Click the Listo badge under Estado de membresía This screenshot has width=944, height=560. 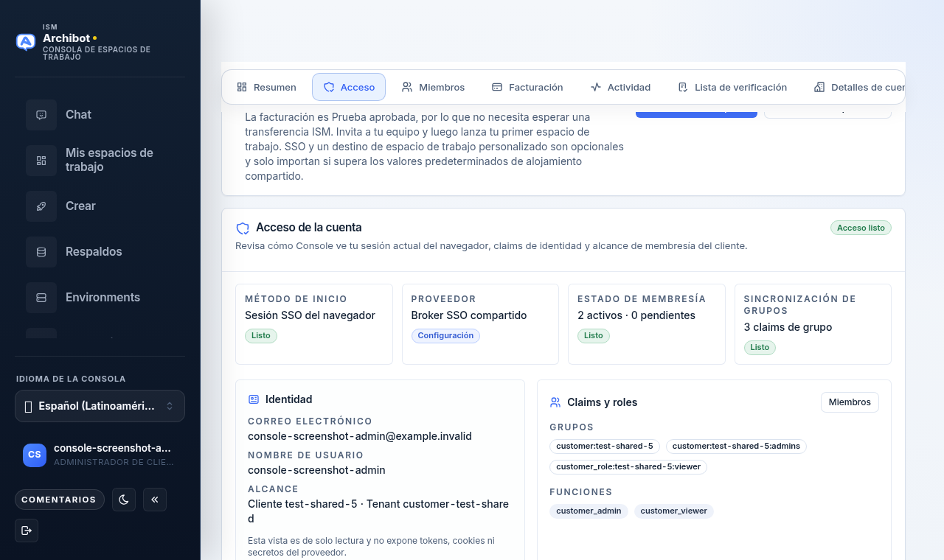594,335
